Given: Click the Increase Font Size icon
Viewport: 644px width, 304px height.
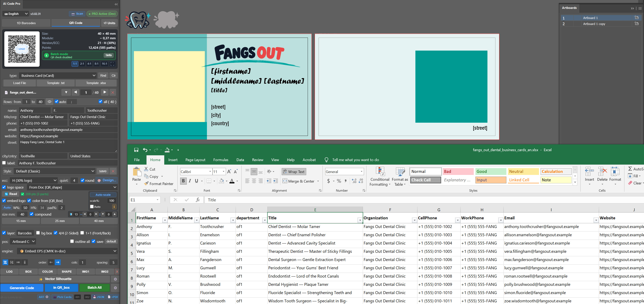Looking at the screenshot, I should click(x=229, y=171).
